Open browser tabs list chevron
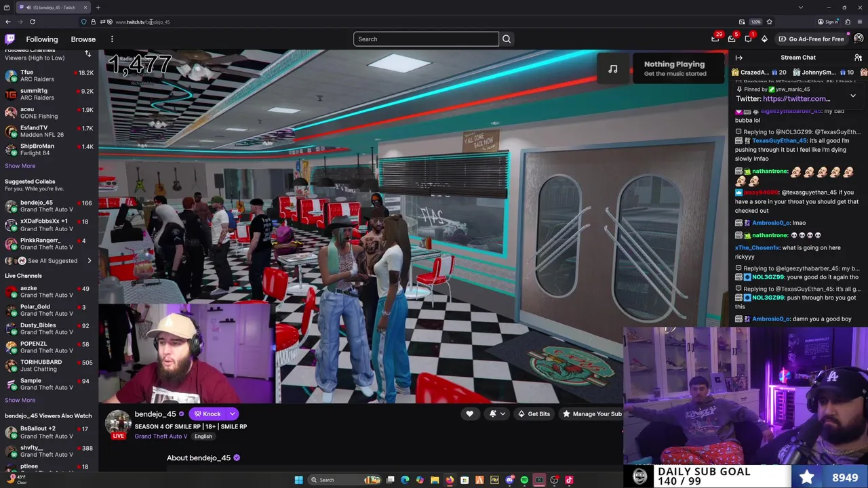 (x=801, y=7)
